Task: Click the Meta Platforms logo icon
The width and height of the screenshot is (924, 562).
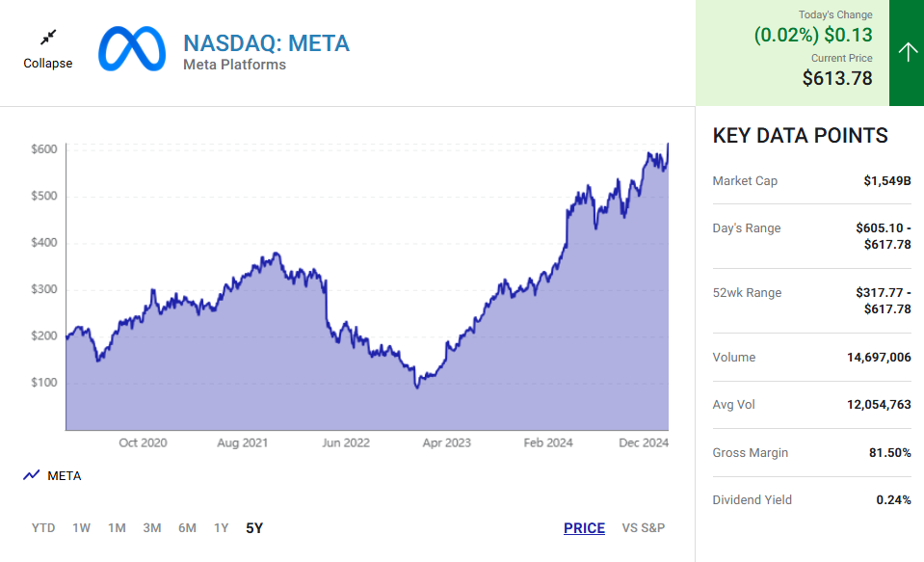Action: 132,48
